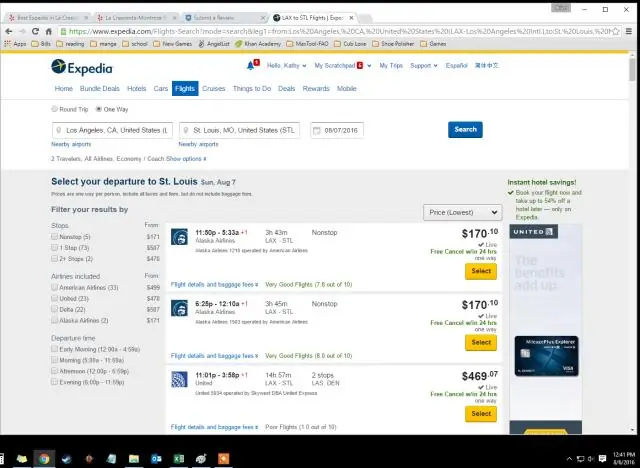The width and height of the screenshot is (640, 468).
Task: Open the Cub Love bookmark folder
Action: tap(350, 44)
